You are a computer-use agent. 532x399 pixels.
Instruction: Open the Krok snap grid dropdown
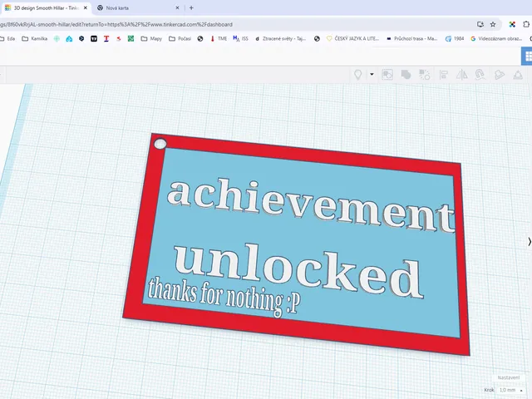[511, 390]
